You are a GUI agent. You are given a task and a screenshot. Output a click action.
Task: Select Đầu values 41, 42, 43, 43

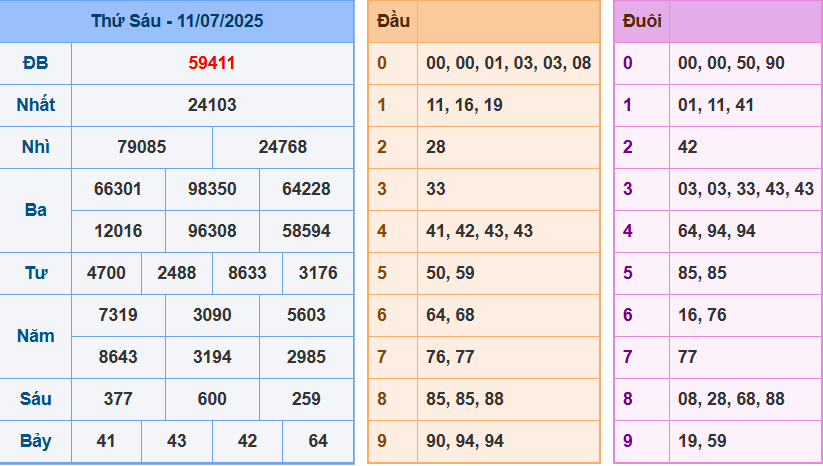479,231
